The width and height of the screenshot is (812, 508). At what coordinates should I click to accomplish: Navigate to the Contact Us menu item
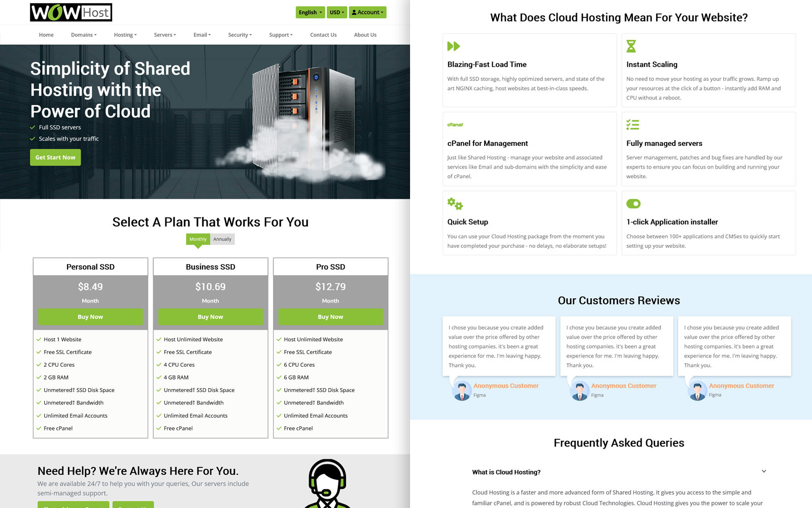(323, 35)
